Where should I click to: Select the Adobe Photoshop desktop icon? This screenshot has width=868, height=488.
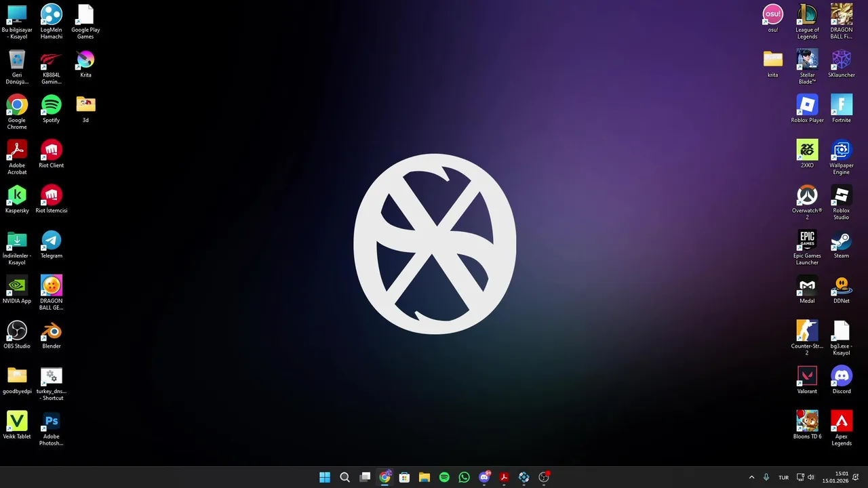[x=52, y=428]
